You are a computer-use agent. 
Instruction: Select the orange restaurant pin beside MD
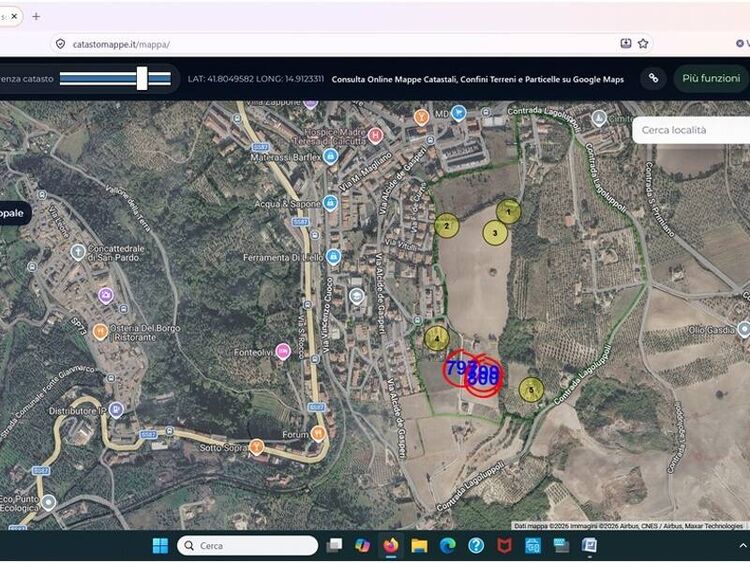tap(421, 117)
